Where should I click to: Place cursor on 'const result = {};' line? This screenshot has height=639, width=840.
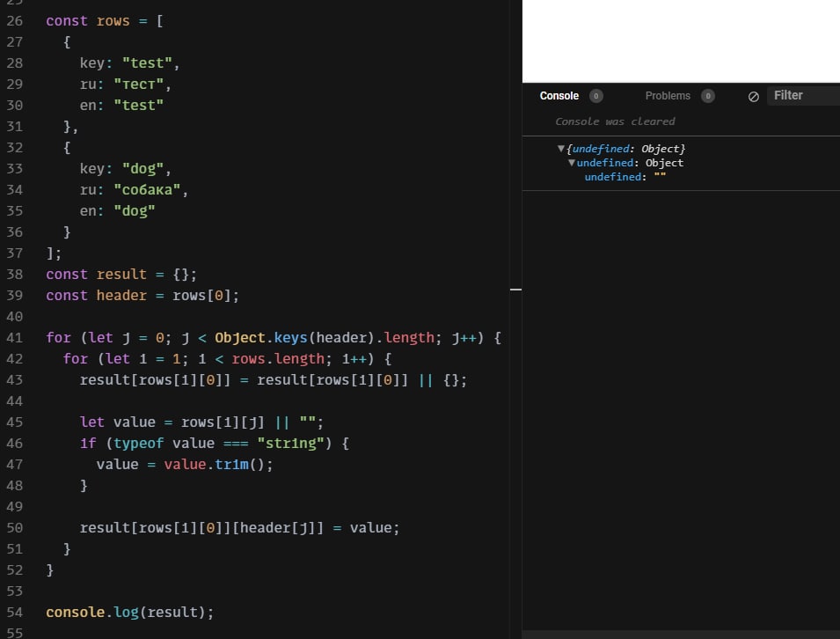121,275
